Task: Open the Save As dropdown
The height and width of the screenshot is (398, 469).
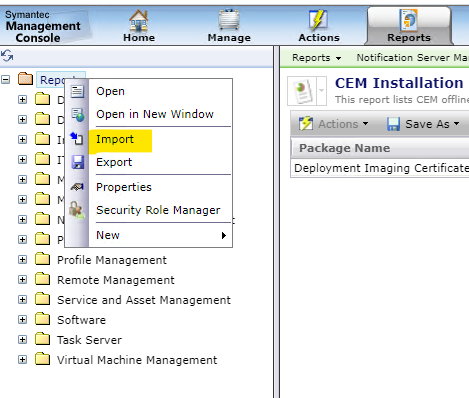Action: pyautogui.click(x=433, y=124)
